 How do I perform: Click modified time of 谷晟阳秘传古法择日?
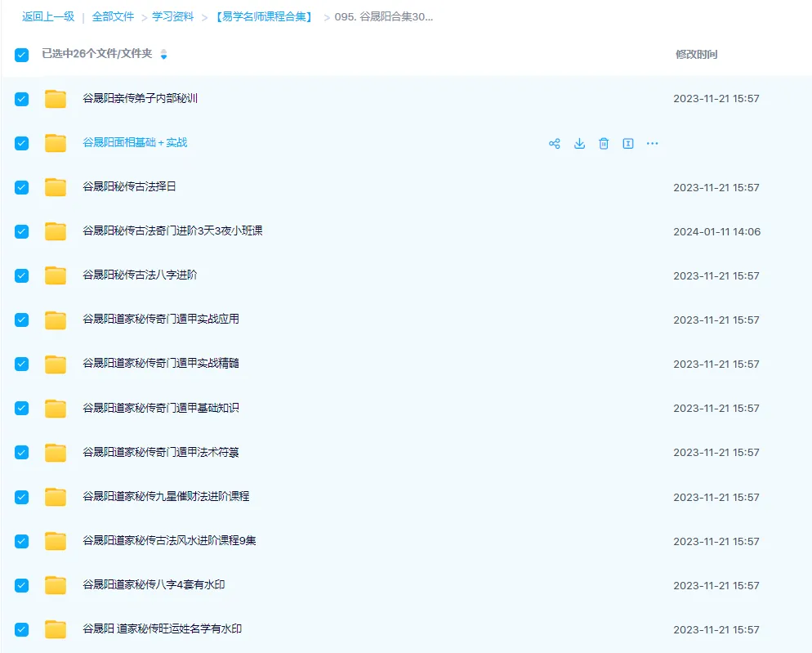(x=716, y=188)
